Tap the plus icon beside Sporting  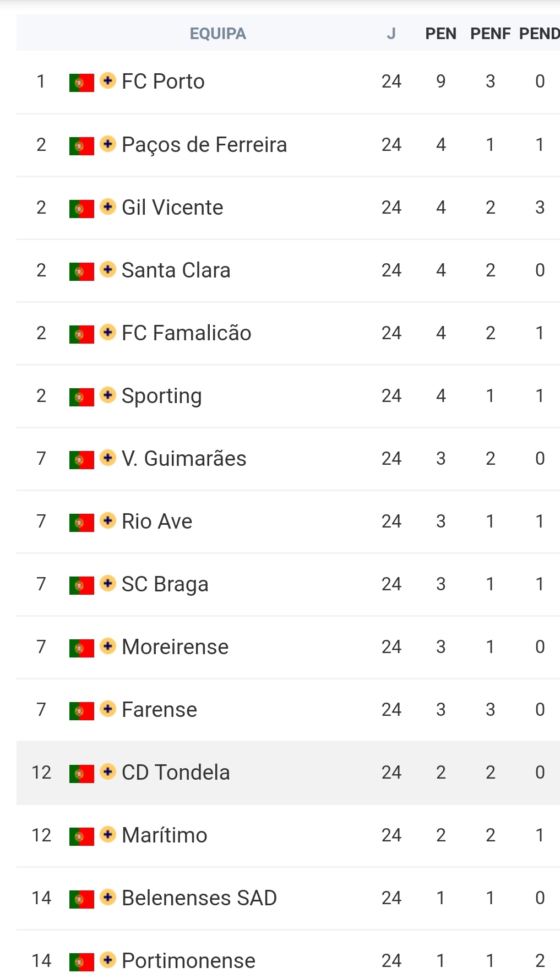click(108, 395)
